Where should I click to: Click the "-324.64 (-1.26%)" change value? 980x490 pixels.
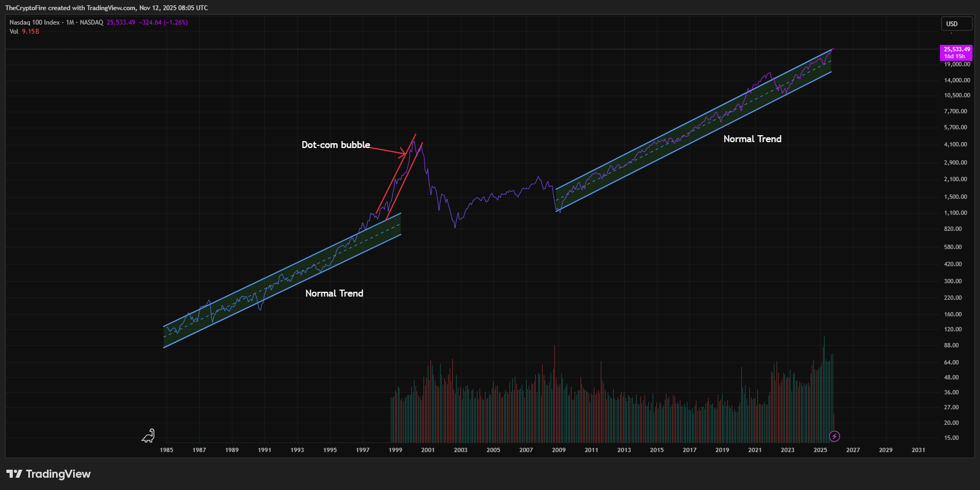(163, 22)
